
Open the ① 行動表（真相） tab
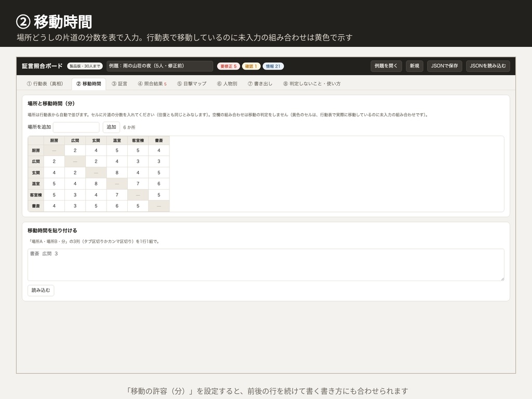(45, 84)
